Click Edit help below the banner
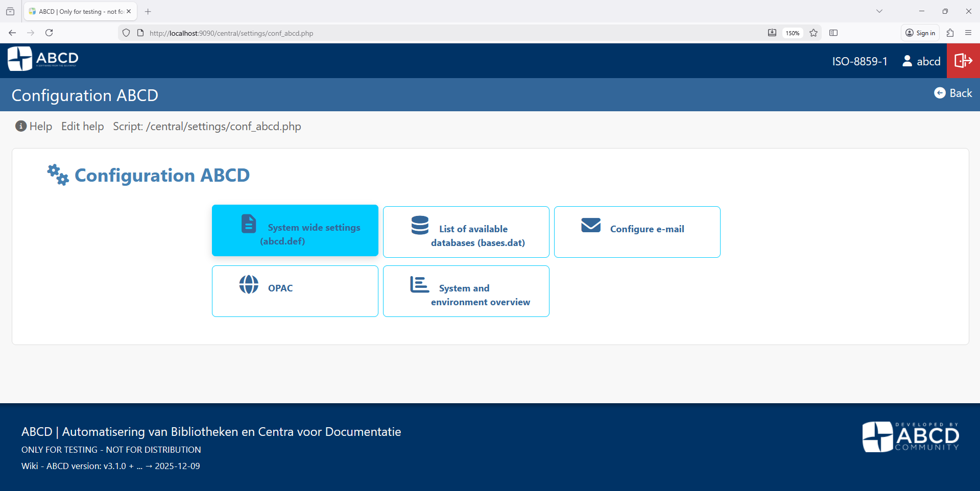Viewport: 980px width, 491px height. point(82,126)
